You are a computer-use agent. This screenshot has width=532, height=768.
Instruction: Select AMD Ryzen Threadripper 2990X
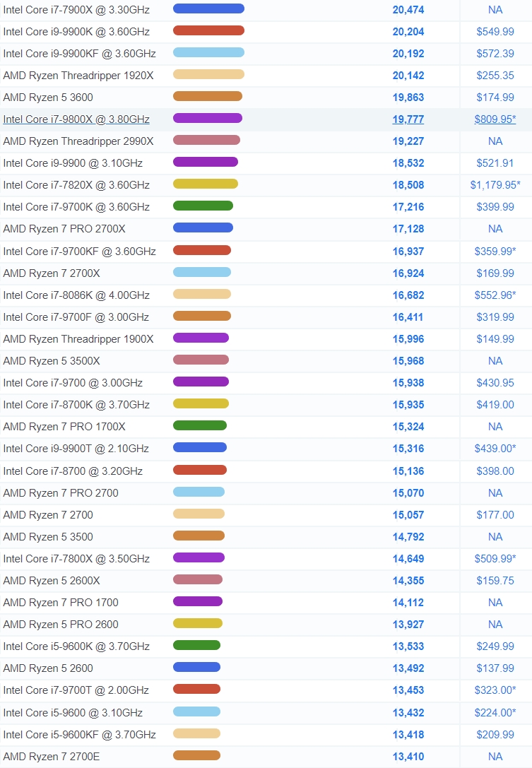pyautogui.click(x=78, y=141)
